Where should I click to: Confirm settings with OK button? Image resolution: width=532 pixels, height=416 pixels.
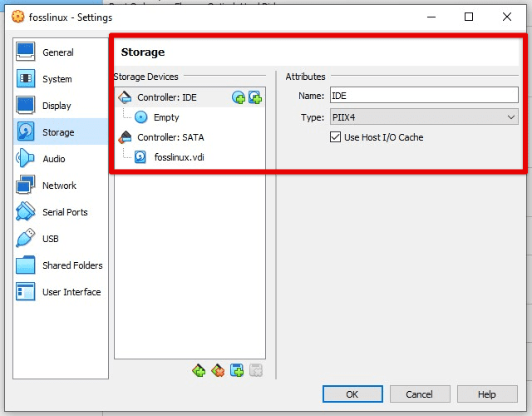click(x=352, y=394)
